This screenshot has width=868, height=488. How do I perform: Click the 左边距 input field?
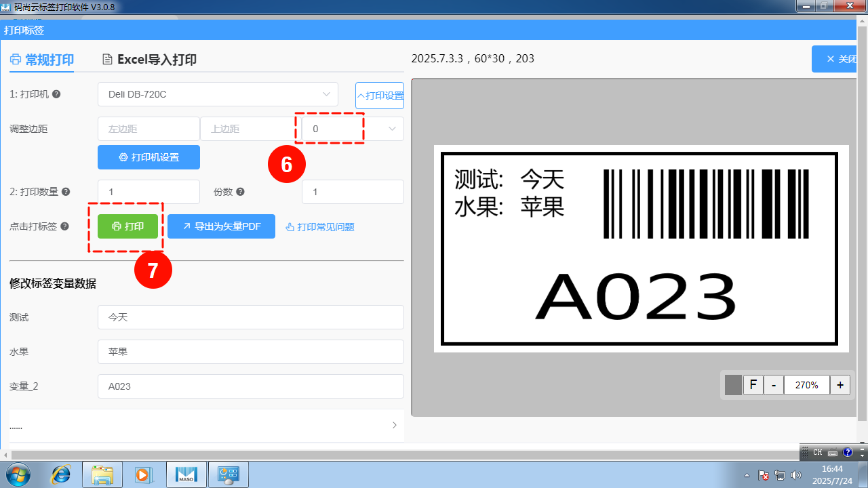(149, 129)
